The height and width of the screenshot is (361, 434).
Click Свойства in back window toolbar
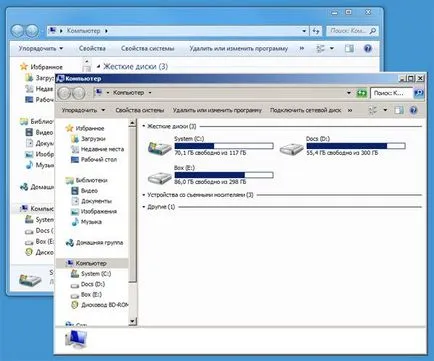point(92,49)
